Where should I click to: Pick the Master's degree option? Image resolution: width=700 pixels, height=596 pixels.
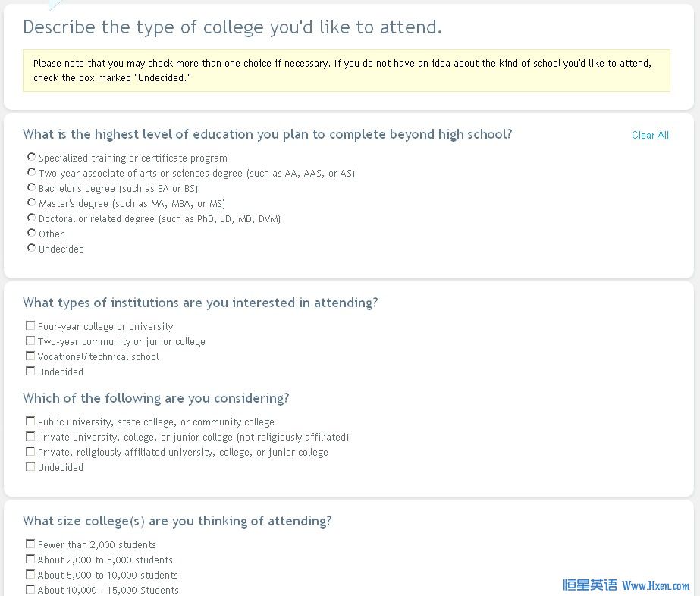31,202
